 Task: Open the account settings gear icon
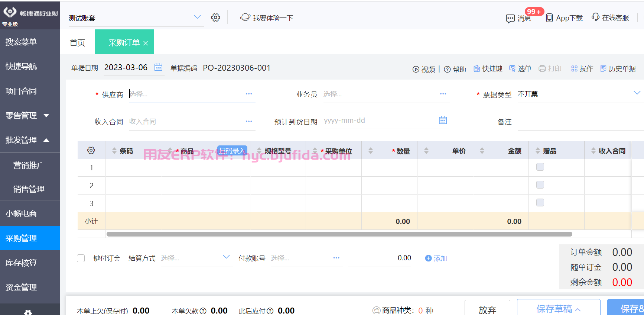click(x=215, y=17)
